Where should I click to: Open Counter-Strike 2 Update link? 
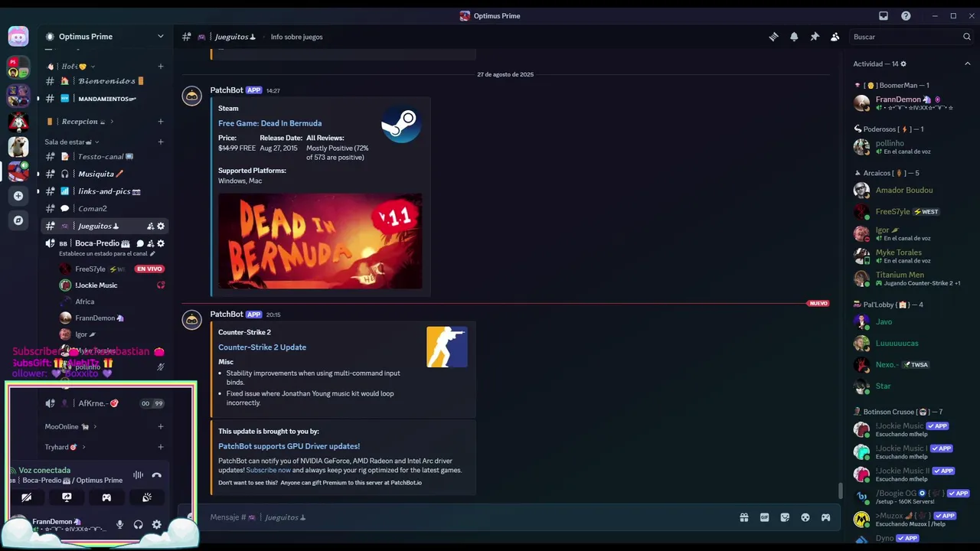click(262, 347)
